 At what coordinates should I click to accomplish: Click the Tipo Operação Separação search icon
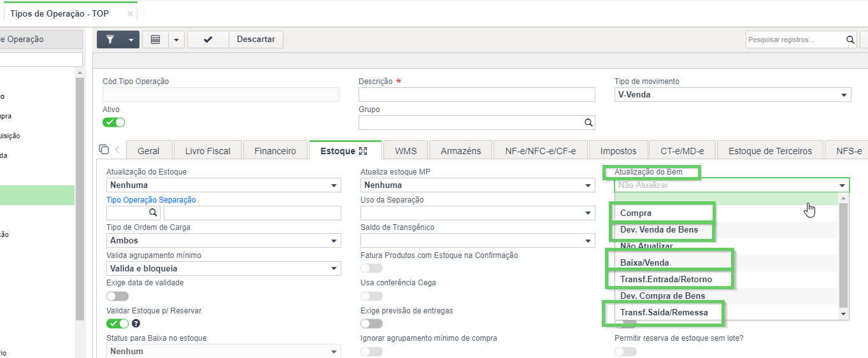pyautogui.click(x=153, y=213)
